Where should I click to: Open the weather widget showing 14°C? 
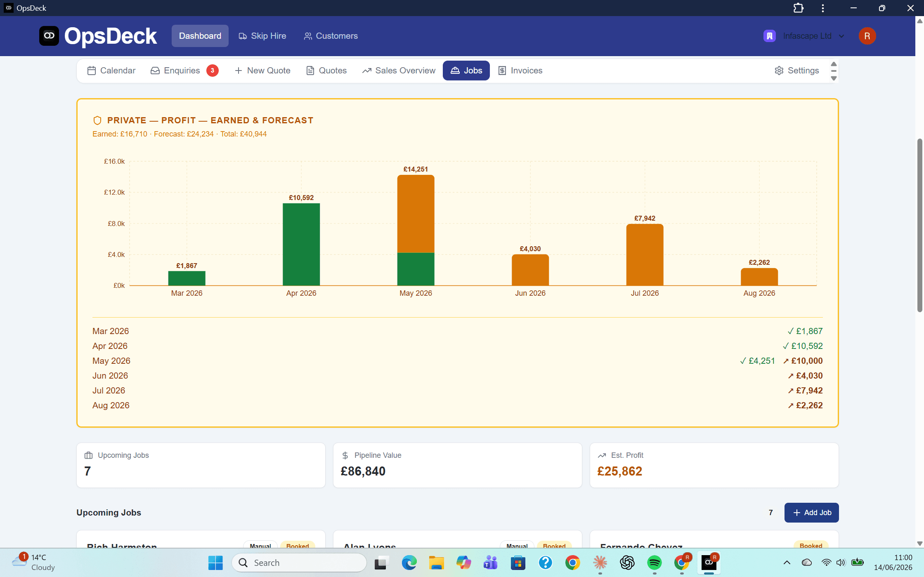point(34,563)
